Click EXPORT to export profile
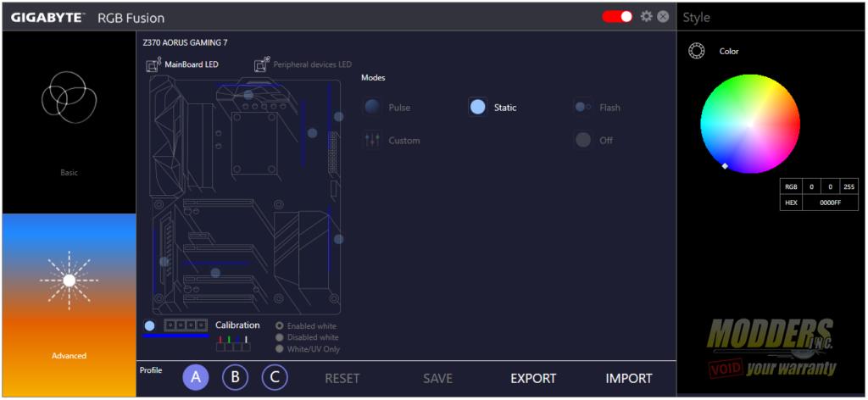The width and height of the screenshot is (868, 400). [533, 379]
